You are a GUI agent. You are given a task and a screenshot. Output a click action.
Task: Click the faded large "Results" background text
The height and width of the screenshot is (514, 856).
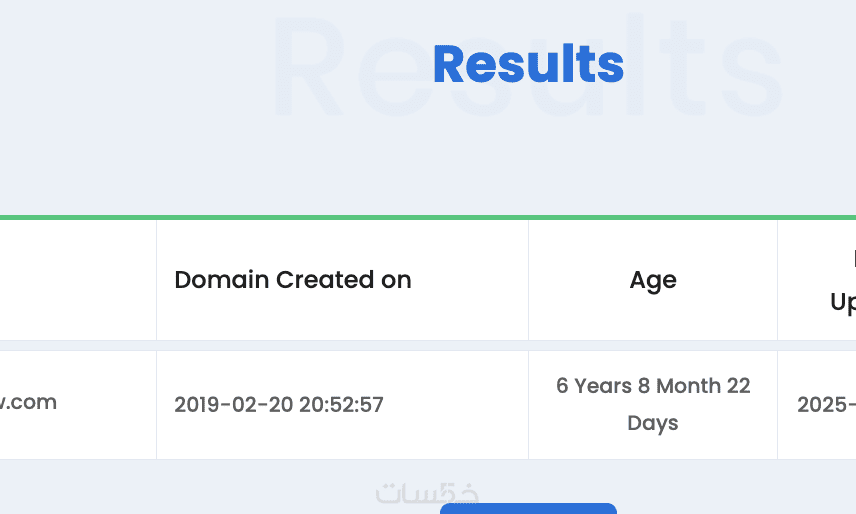click(720, 70)
